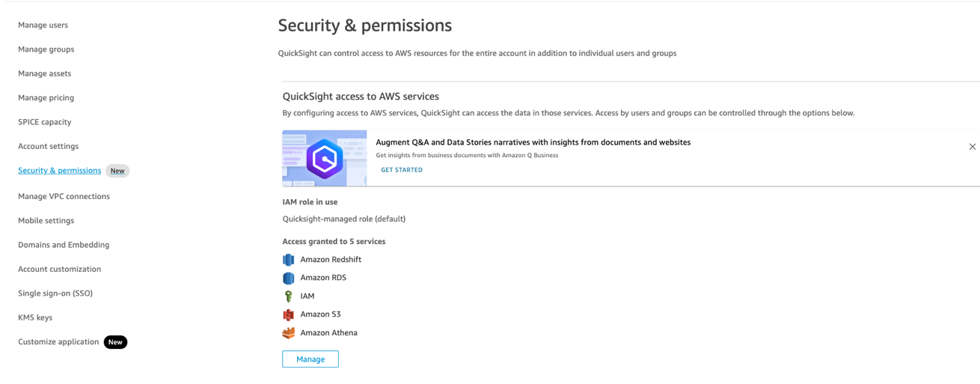
Task: Open Manage users page
Action: point(43,25)
